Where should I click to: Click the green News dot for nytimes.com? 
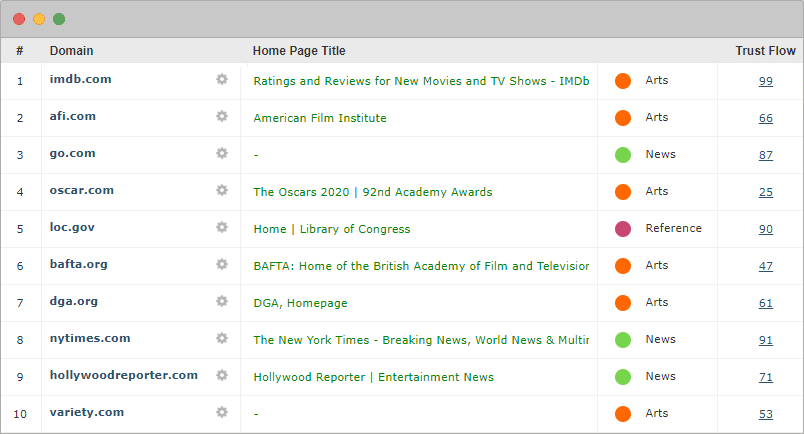coord(623,340)
